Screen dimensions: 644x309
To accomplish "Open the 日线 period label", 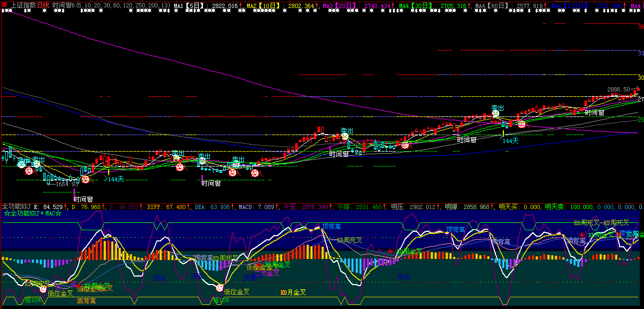I will pos(43,5).
